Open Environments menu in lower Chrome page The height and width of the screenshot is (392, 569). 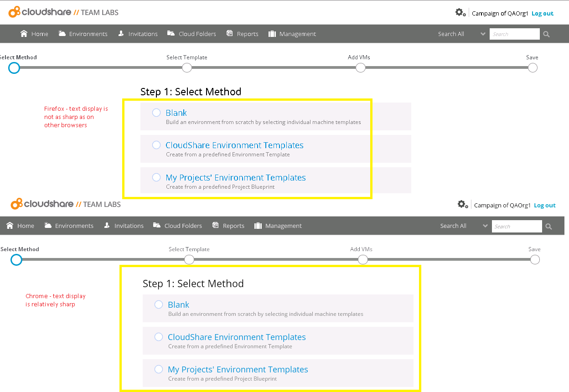[x=69, y=226]
